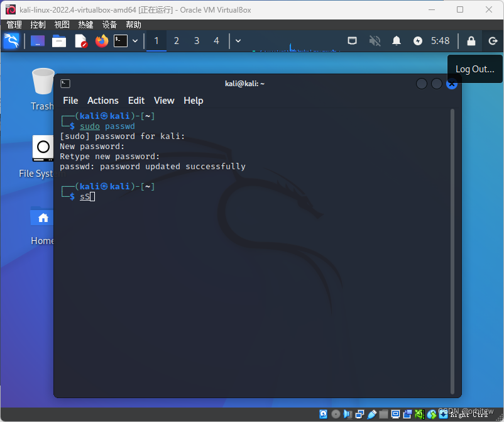Image resolution: width=504 pixels, height=422 pixels.
Task: Click VirtualBox shared folders status icon
Action: click(383, 414)
